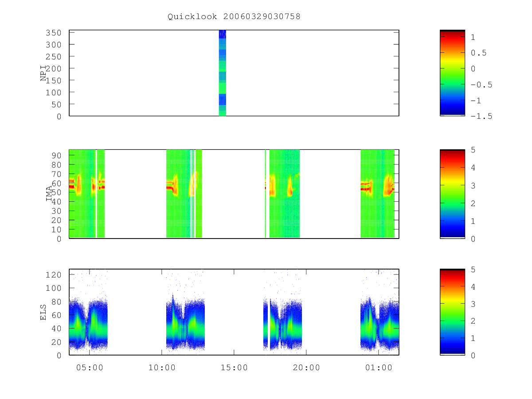Click the 01:00 time axis label
This screenshot has height=399, width=532.
(379, 368)
